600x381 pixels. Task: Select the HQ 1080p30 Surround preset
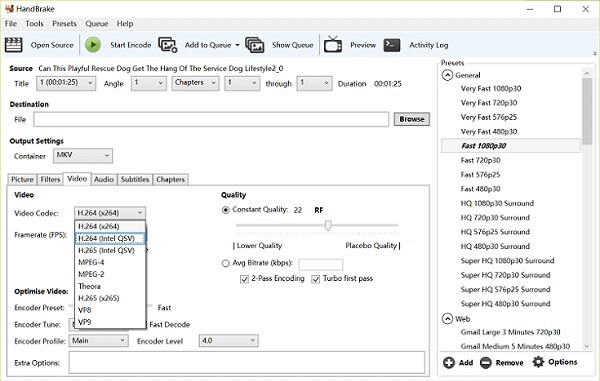[497, 203]
